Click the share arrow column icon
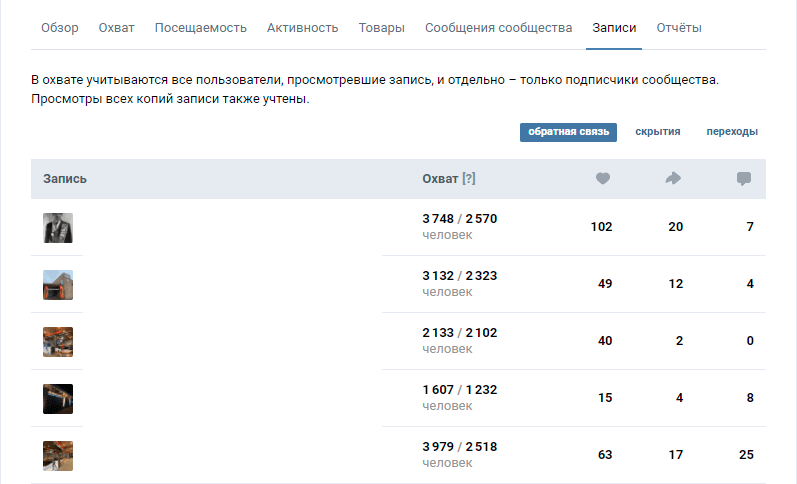 point(673,178)
